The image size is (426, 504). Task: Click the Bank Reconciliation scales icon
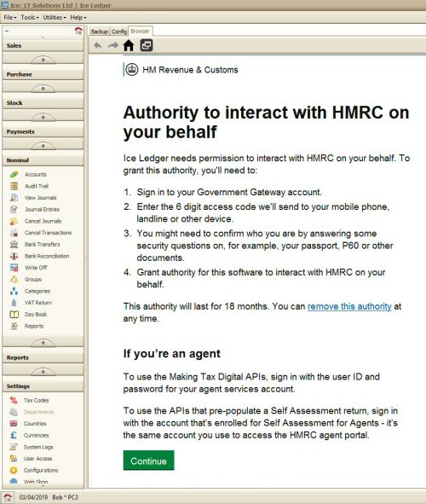[14, 256]
